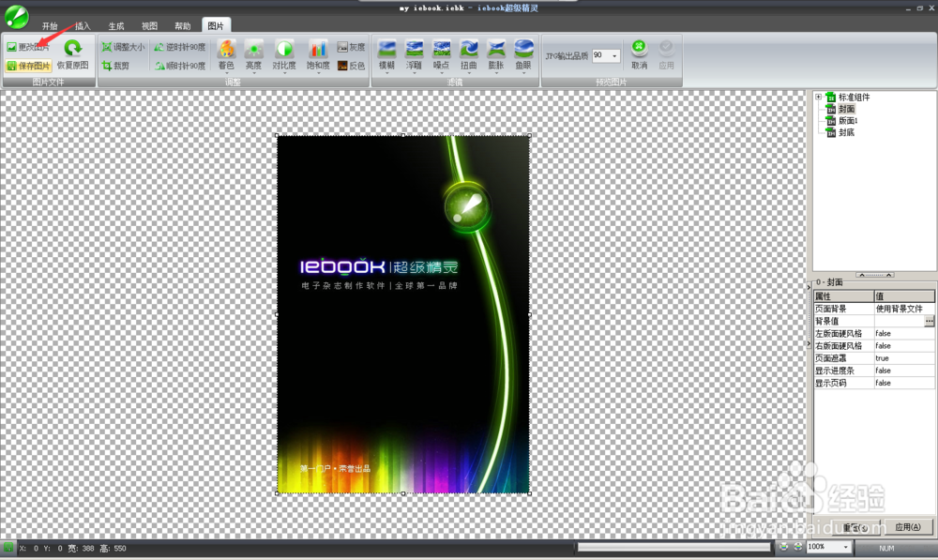Click the 页面背景 value 使用背景文件

(x=904, y=309)
